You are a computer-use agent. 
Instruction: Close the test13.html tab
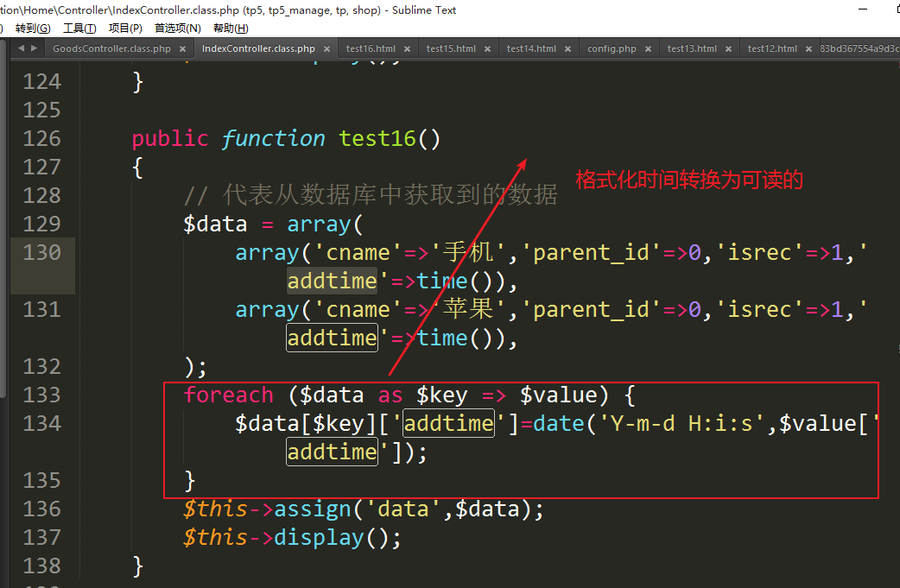point(729,49)
